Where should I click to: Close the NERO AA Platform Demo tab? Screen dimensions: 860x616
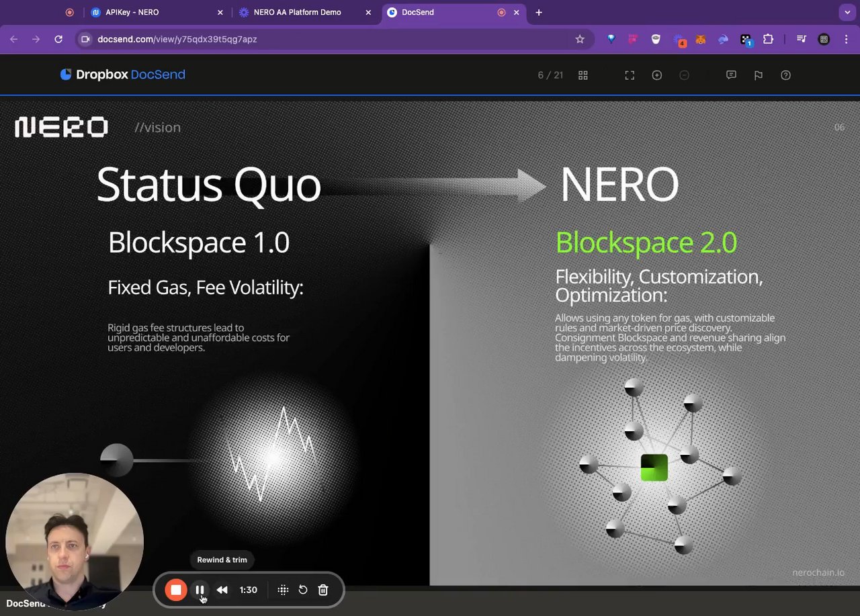click(368, 12)
